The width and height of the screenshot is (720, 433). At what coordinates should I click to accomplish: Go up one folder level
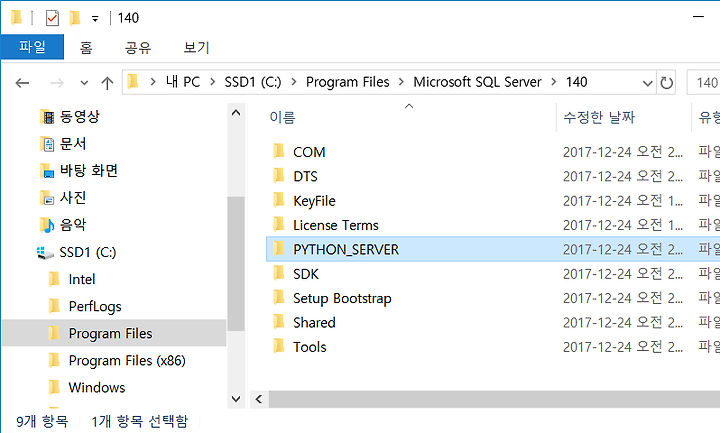click(x=107, y=83)
